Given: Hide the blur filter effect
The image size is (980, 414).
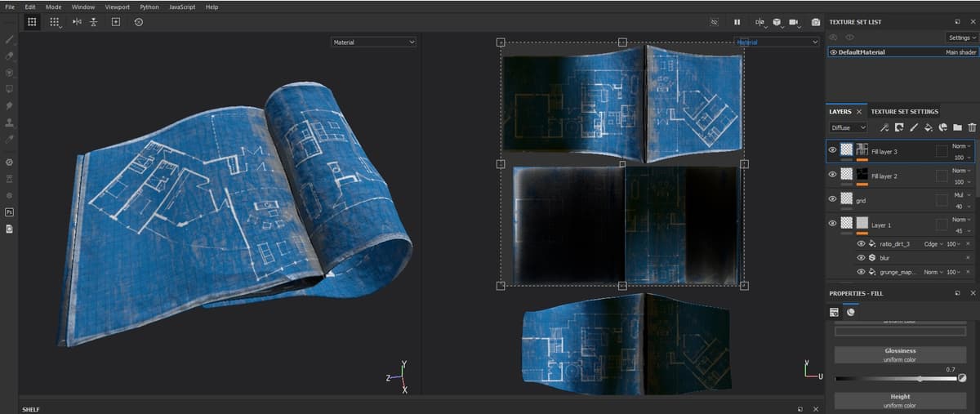Looking at the screenshot, I should [x=861, y=257].
